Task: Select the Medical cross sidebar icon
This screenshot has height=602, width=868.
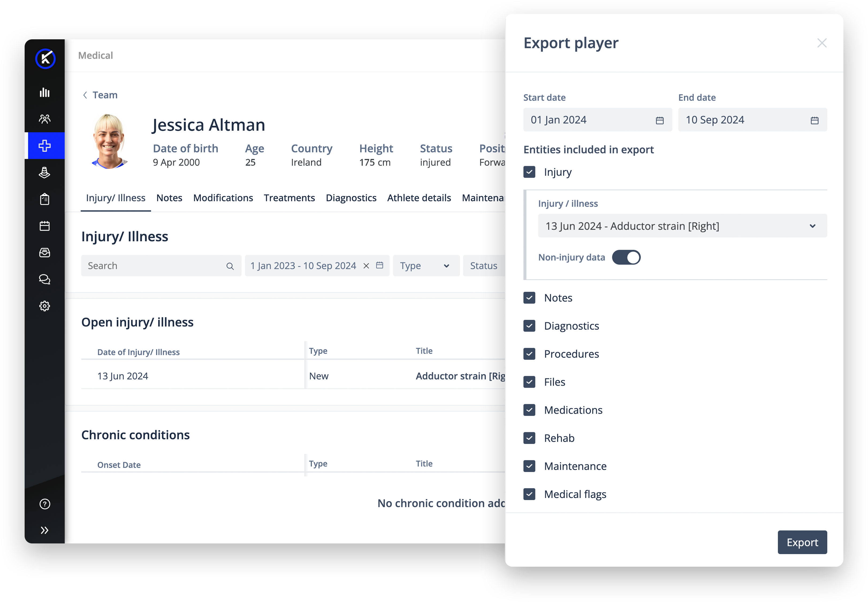Action: pyautogui.click(x=44, y=145)
